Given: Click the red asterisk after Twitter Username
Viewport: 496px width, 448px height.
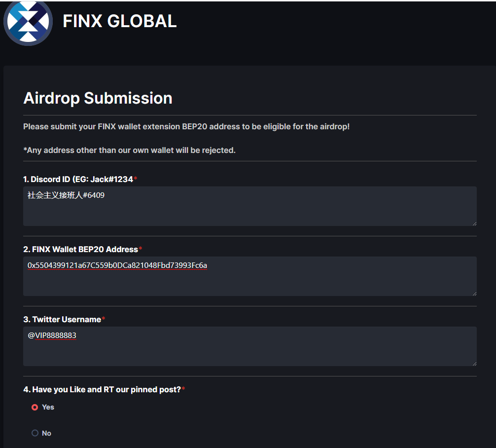Looking at the screenshot, I should point(104,319).
